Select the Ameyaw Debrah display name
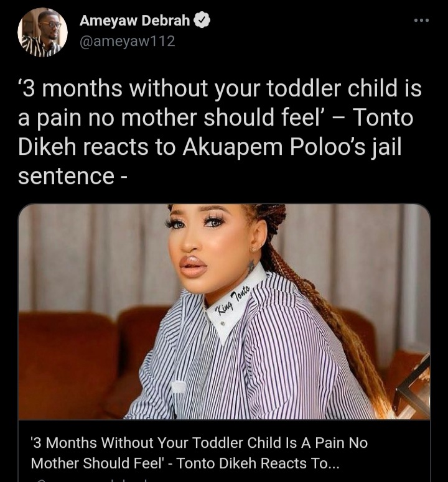This screenshot has height=482, width=448. (x=134, y=21)
